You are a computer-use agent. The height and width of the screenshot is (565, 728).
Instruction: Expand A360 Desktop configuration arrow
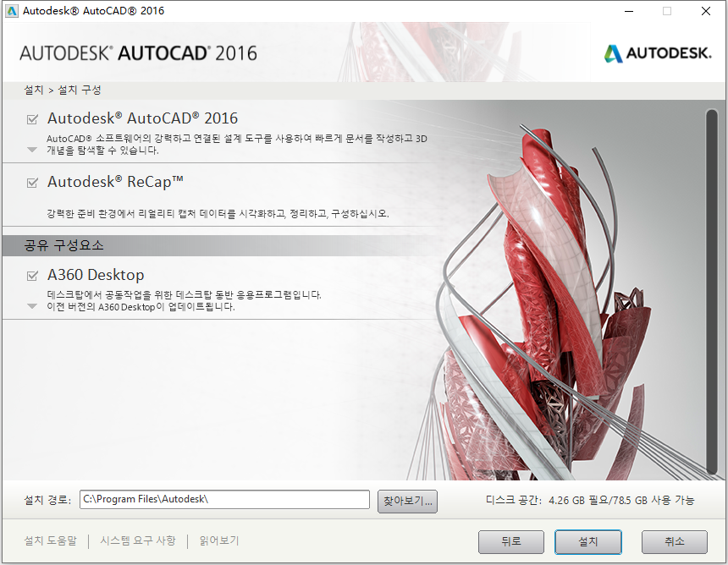pos(32,306)
